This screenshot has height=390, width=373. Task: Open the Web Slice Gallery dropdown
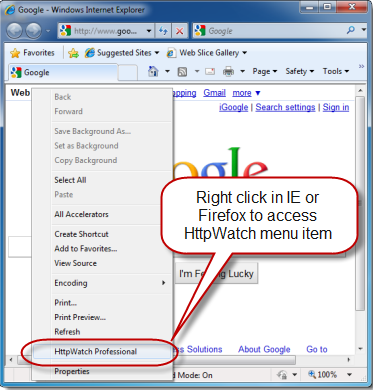[207, 53]
